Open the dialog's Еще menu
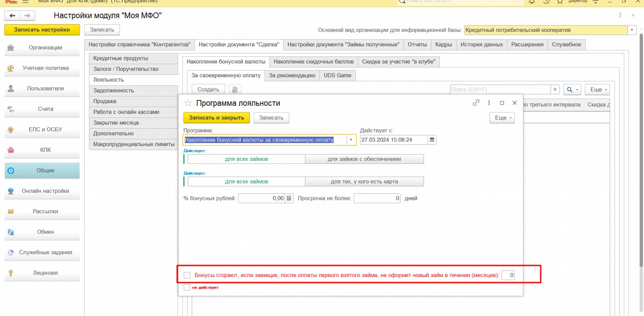The height and width of the screenshot is (316, 644). pyautogui.click(x=502, y=118)
